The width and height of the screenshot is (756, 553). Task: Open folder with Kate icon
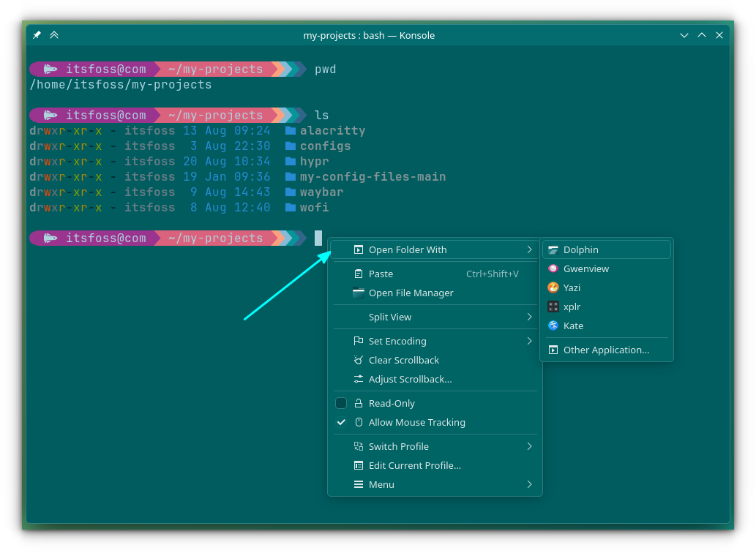click(x=553, y=326)
